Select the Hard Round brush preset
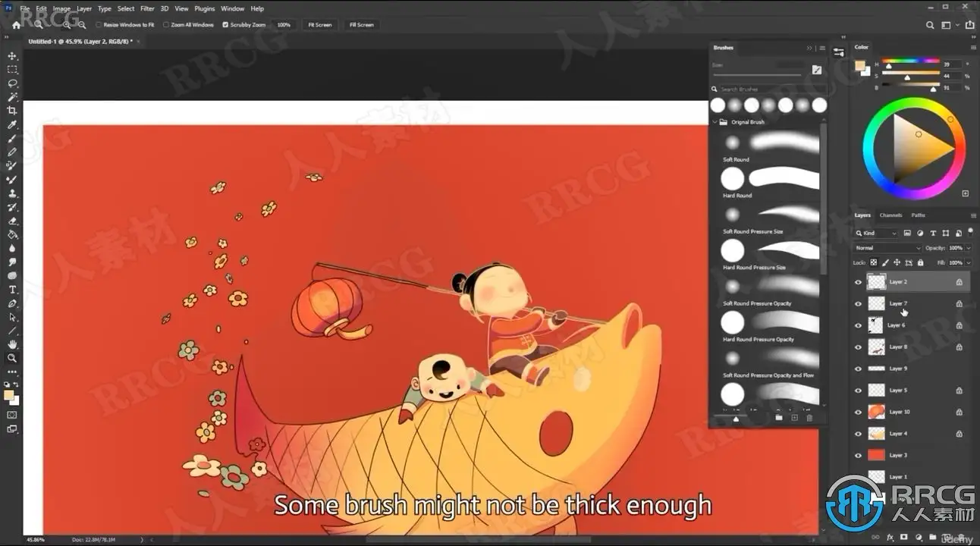This screenshot has height=546, width=980. click(768, 182)
